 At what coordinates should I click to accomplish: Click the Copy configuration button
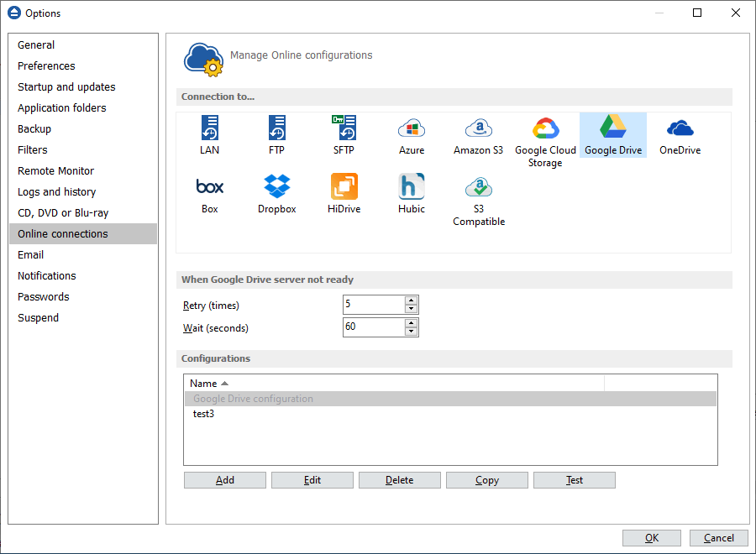click(487, 480)
